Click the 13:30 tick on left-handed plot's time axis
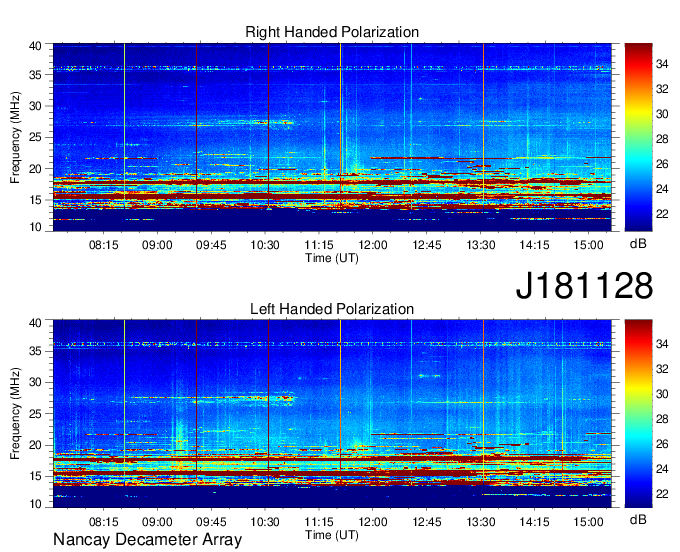 481,522
